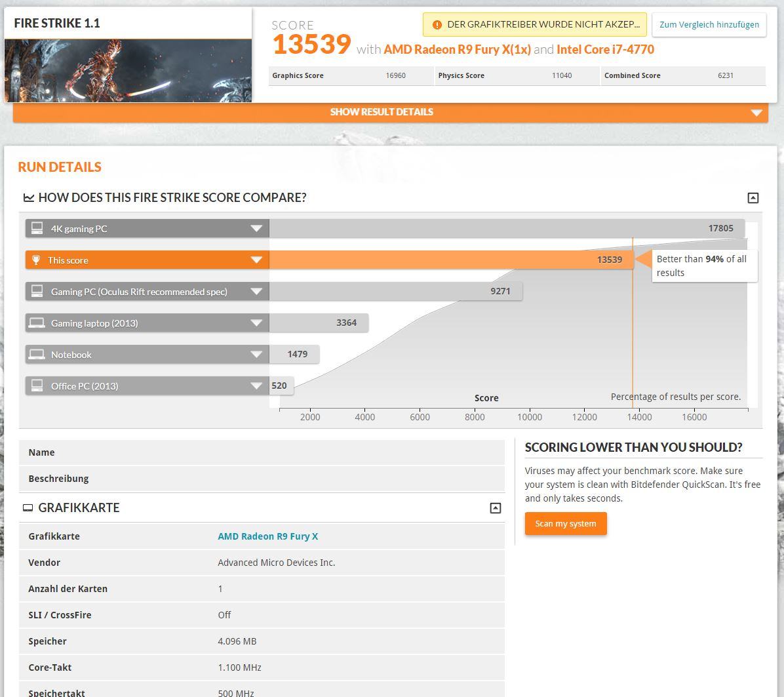Click the laptop icon on Gaming laptop (2013) row
Image resolution: width=784 pixels, height=697 pixels.
click(x=37, y=323)
